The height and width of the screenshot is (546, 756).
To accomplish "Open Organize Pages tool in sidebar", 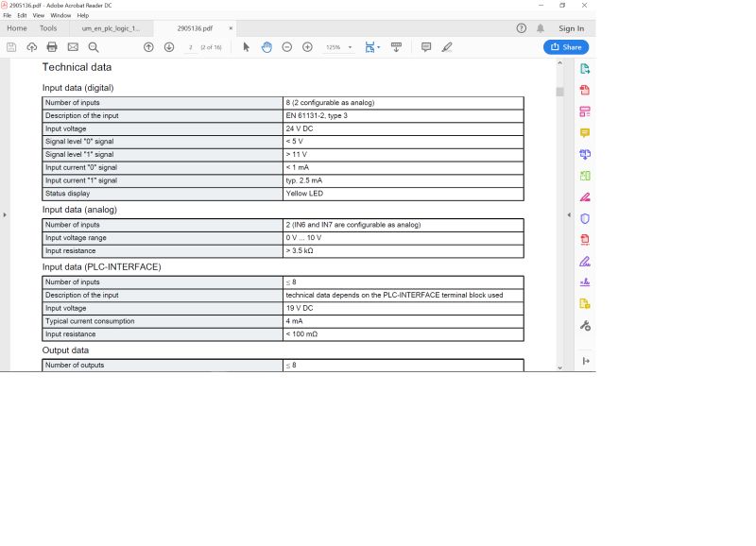I will tap(585, 176).
